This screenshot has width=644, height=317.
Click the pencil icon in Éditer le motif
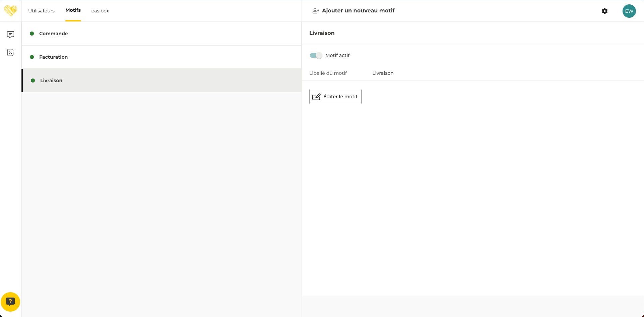[316, 97]
